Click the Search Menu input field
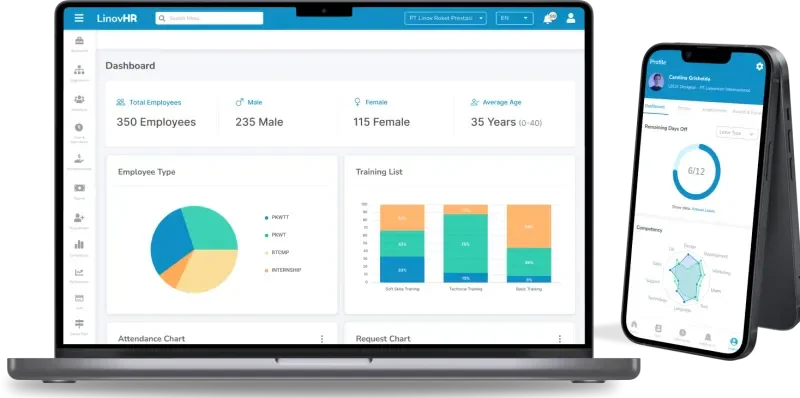The width and height of the screenshot is (800, 398). pos(209,18)
